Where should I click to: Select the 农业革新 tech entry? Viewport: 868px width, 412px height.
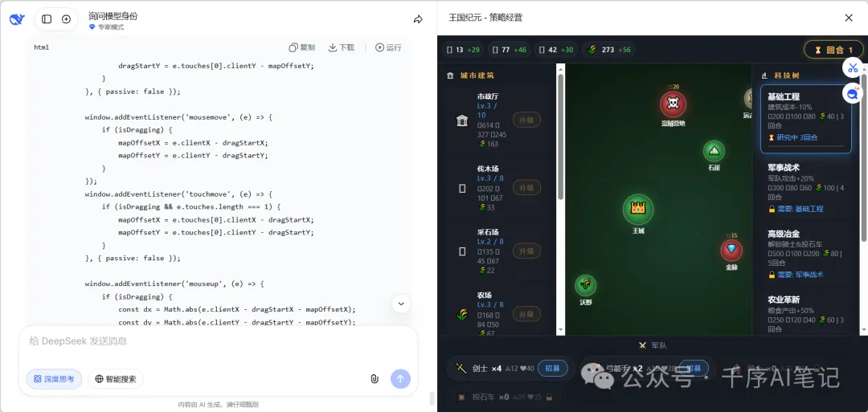(x=806, y=313)
